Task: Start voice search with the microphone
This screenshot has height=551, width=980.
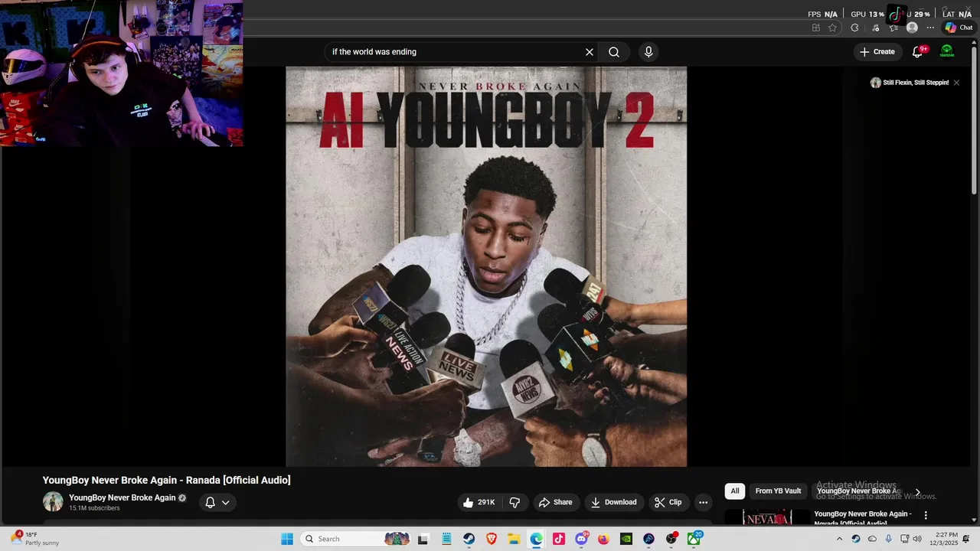Action: 648,52
